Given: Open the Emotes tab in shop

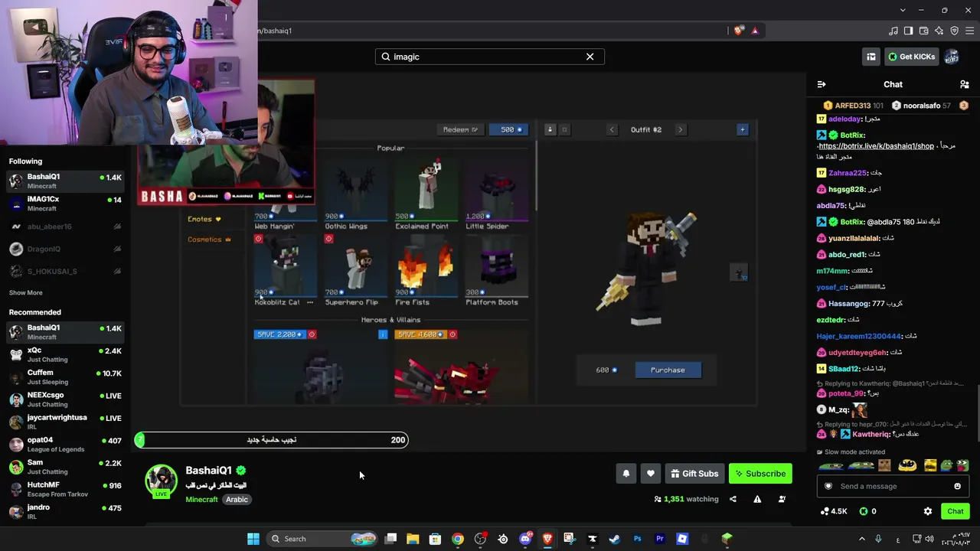Looking at the screenshot, I should click(204, 220).
